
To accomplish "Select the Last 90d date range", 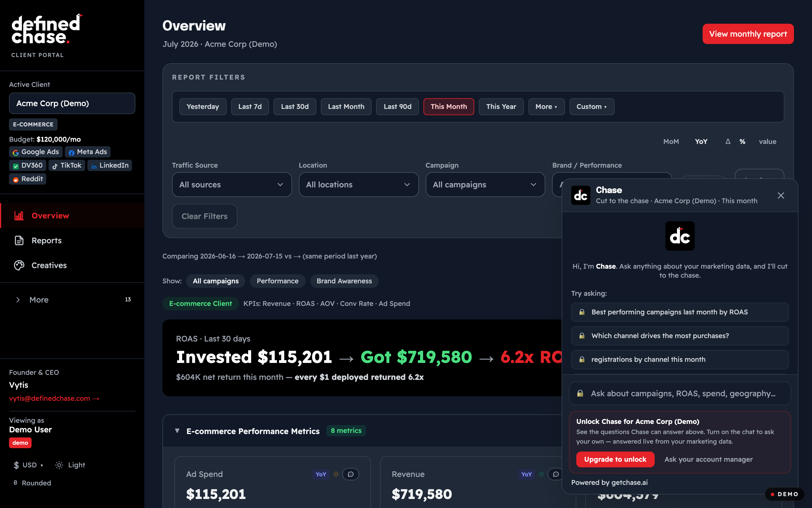I will tap(397, 106).
